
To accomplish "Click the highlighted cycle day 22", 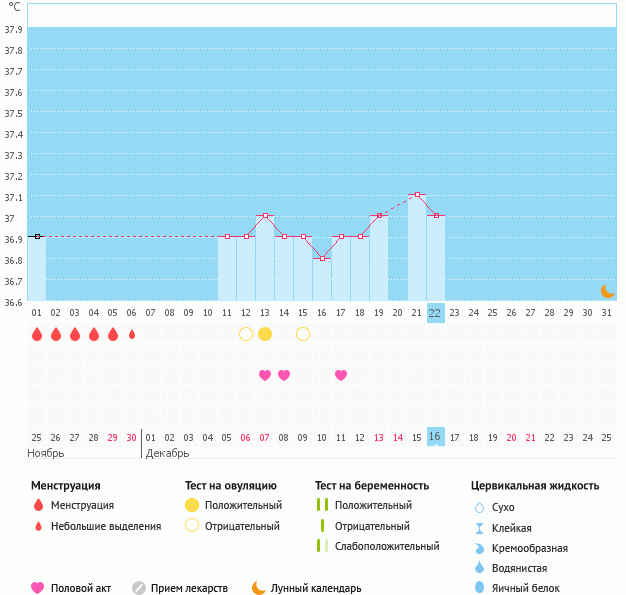I will point(435,312).
